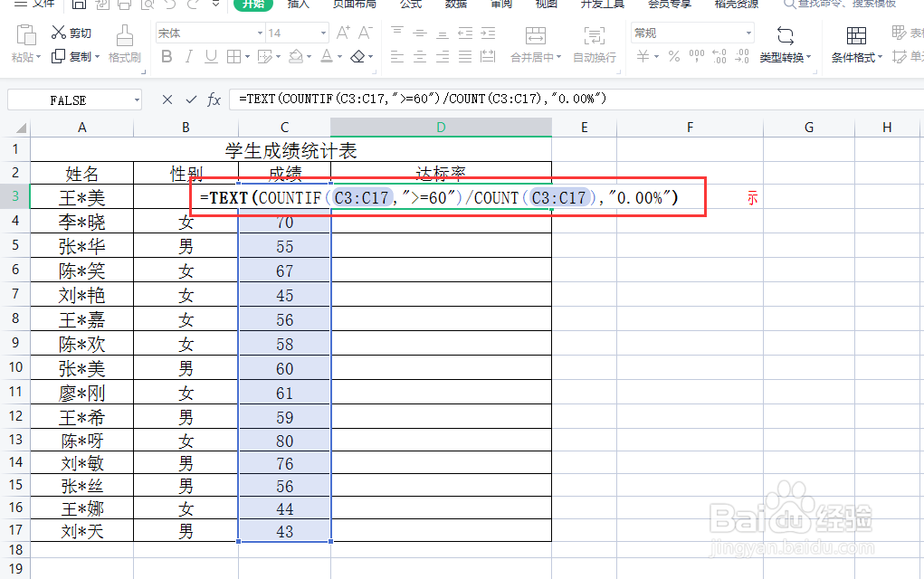Click the decrease decimal places icon
Viewport: 924px width, 579px height.
point(742,57)
